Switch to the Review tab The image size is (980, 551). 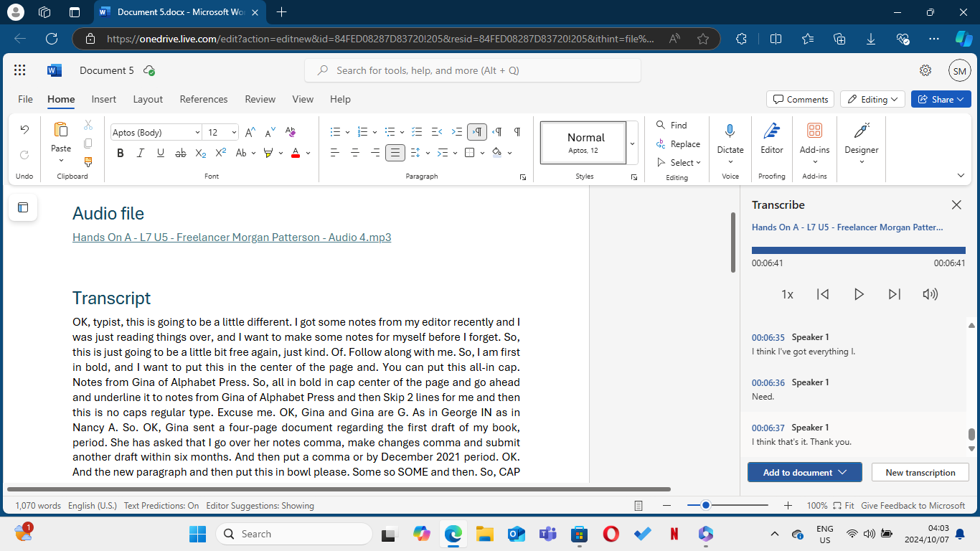(260, 99)
